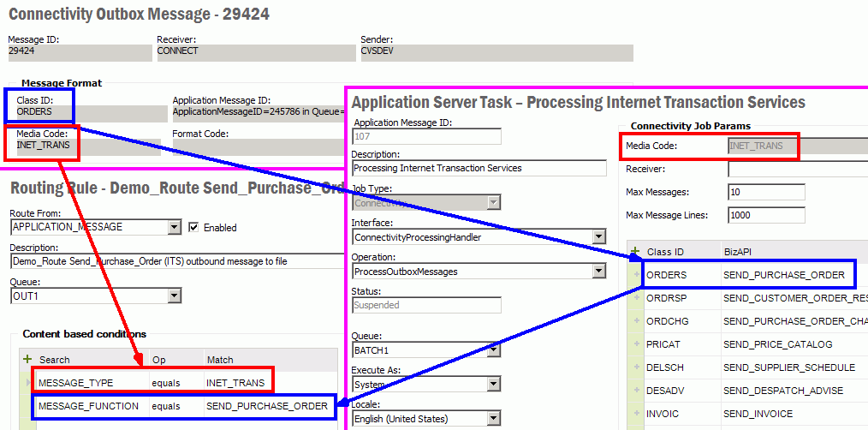
Task: Open the Execute As System dropdown
Action: 493,385
